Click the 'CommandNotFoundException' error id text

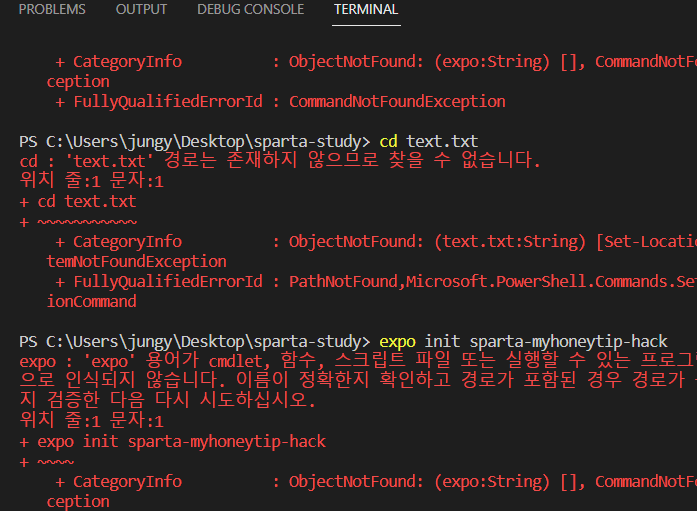click(397, 102)
